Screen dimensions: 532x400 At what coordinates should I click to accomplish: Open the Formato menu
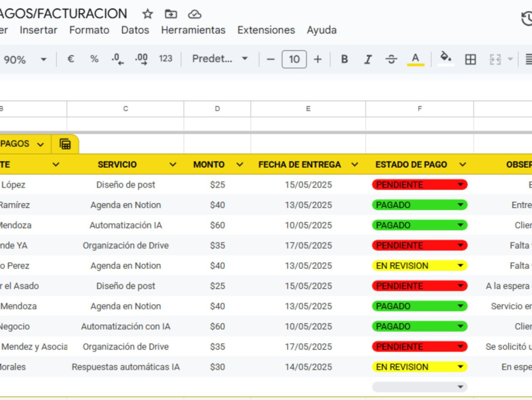[x=89, y=30]
